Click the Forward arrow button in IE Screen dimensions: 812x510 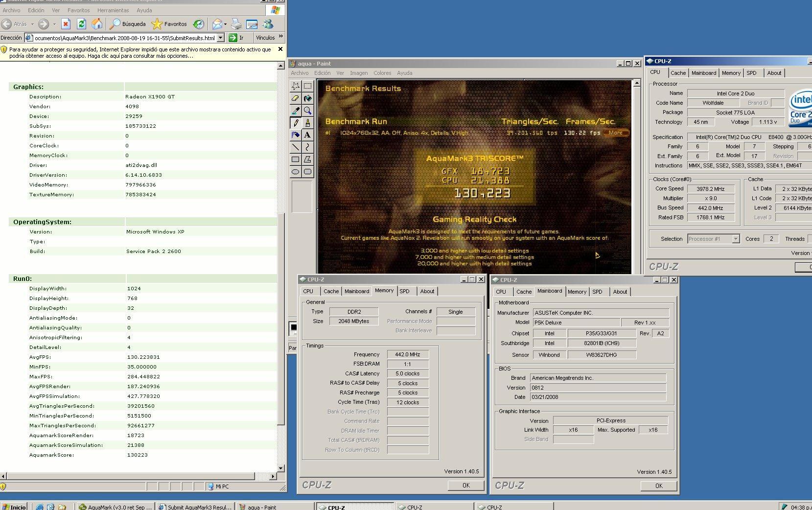point(44,23)
